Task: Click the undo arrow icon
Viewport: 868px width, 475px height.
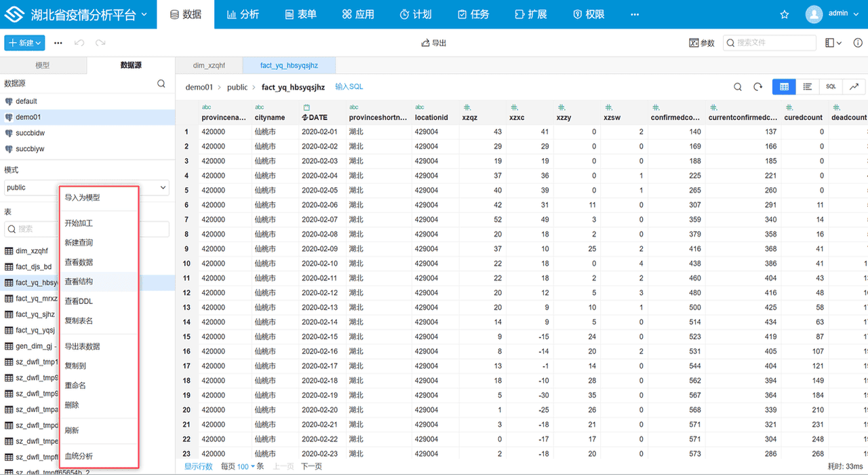Action: 79,43
